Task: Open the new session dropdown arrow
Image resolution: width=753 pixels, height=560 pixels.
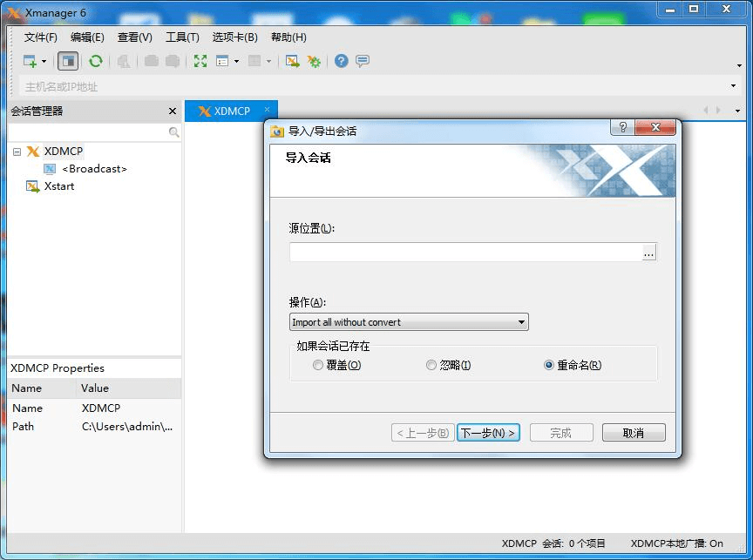Action: pyautogui.click(x=44, y=62)
